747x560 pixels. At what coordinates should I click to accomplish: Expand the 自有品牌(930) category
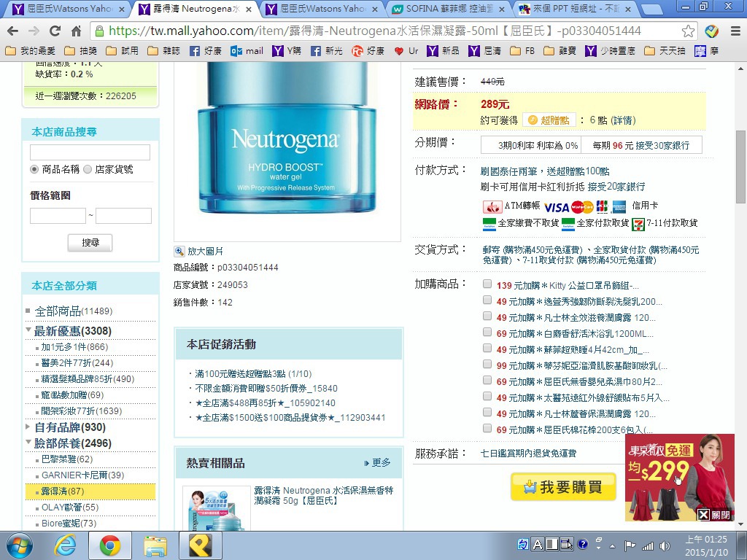28,427
